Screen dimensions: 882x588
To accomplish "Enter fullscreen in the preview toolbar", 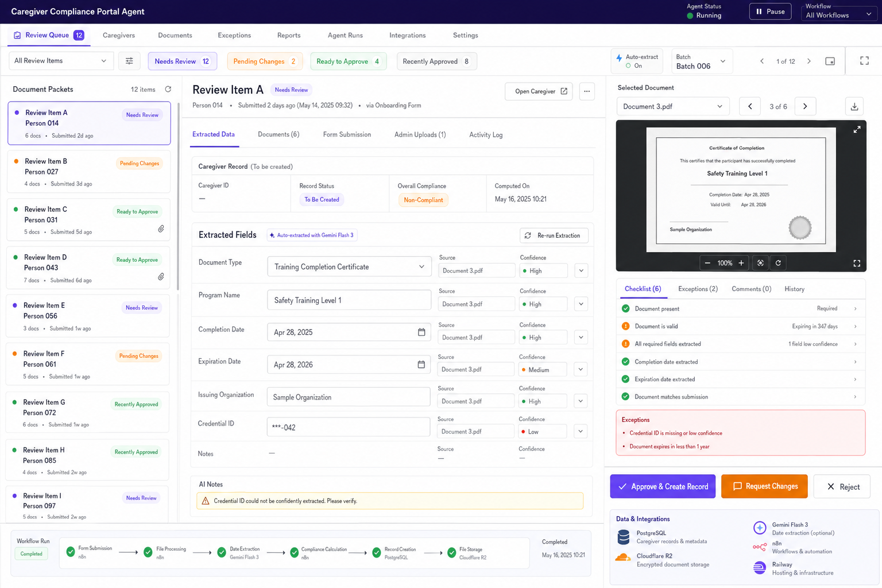I will tap(857, 263).
